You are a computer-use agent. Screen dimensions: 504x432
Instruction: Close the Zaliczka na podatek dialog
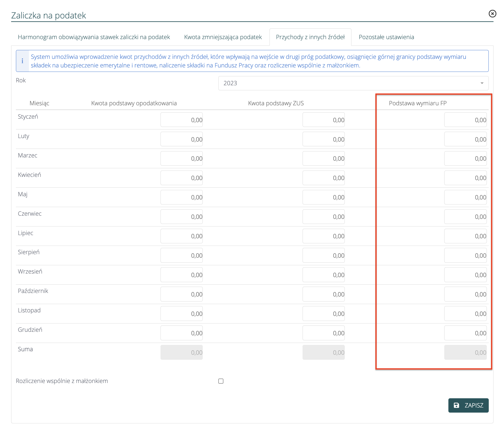click(492, 14)
